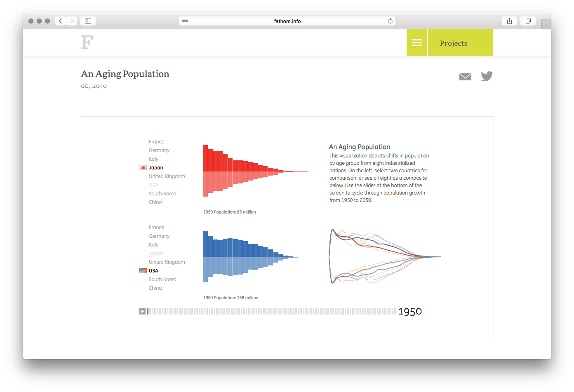This screenshot has height=392, width=574.
Task: Click the browser tab overview icon
Action: click(x=528, y=21)
